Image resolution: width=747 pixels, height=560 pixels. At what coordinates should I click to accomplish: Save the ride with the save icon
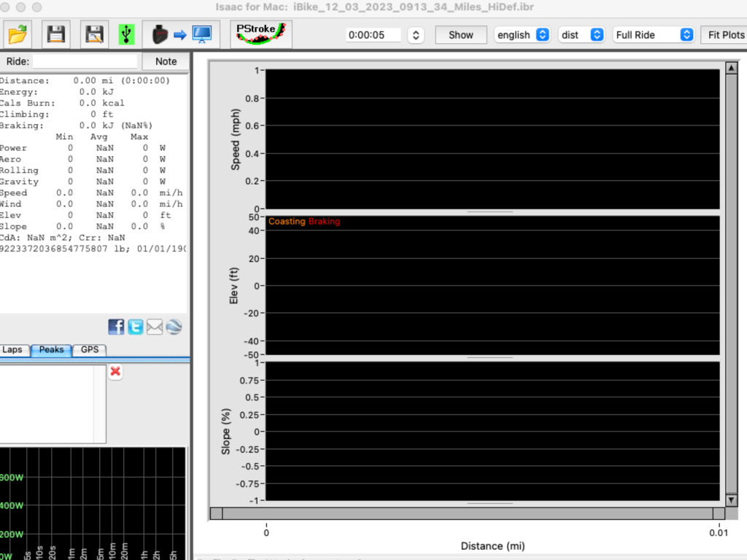55,34
